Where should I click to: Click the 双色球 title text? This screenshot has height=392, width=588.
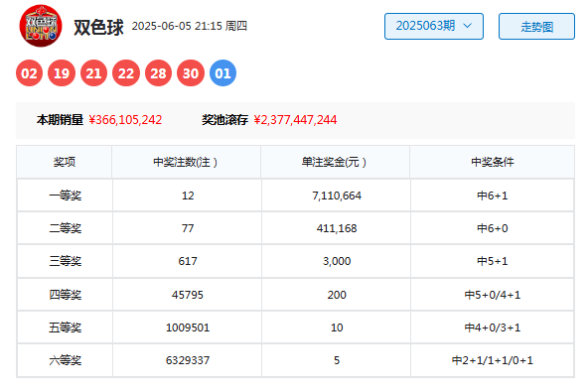click(98, 27)
